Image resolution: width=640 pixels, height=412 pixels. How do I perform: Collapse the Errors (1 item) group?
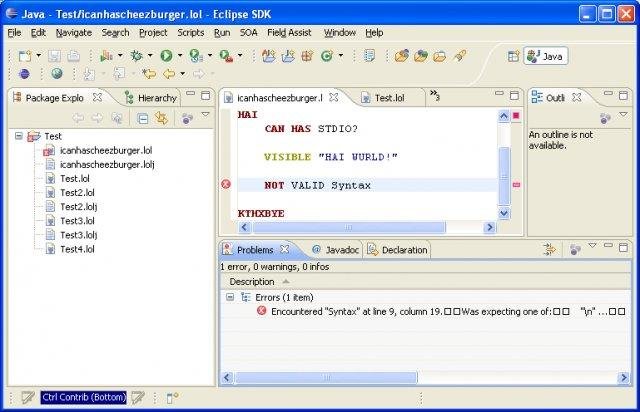[230, 297]
